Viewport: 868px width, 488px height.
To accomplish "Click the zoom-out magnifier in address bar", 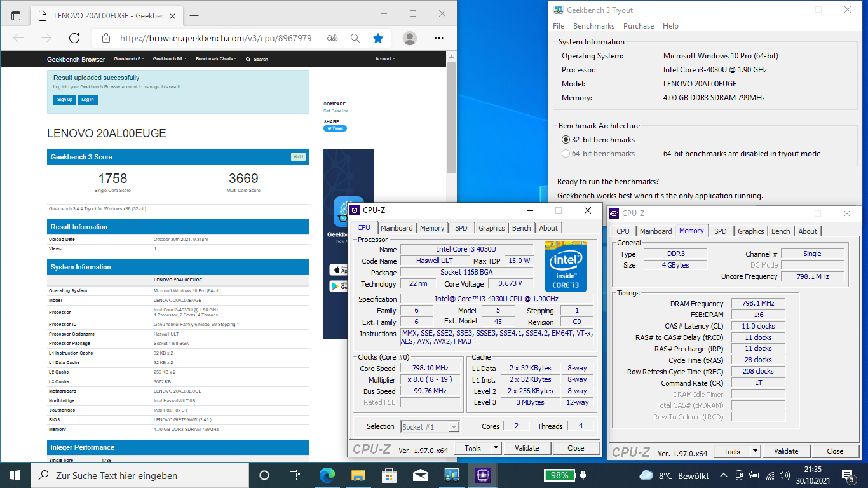I will pyautogui.click(x=355, y=38).
